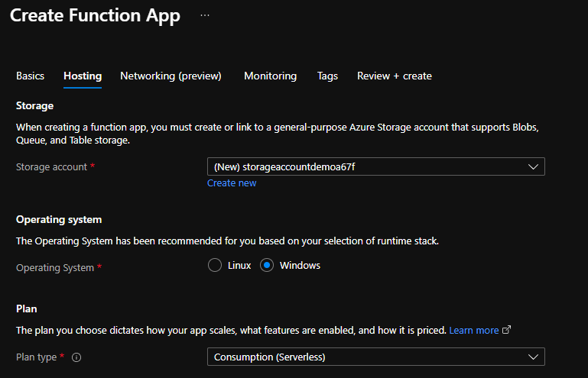This screenshot has height=378, width=588.
Task: Expand the Storage account chevron arrow
Action: click(533, 167)
